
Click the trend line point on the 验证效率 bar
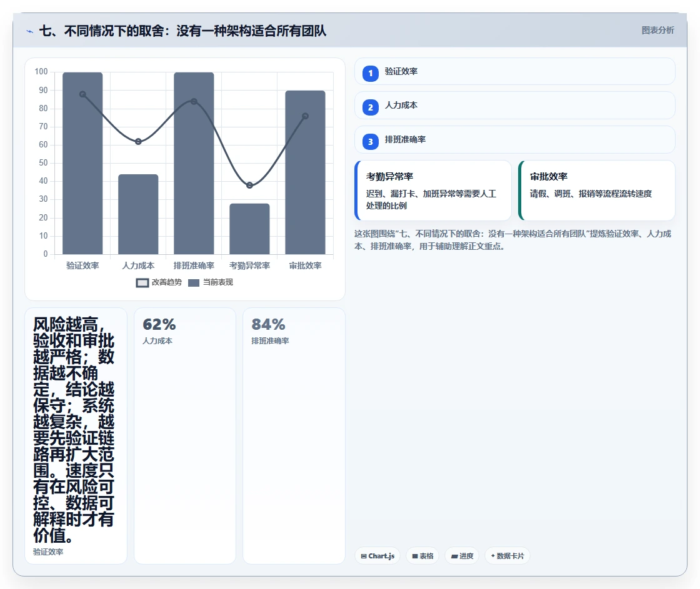(82, 94)
